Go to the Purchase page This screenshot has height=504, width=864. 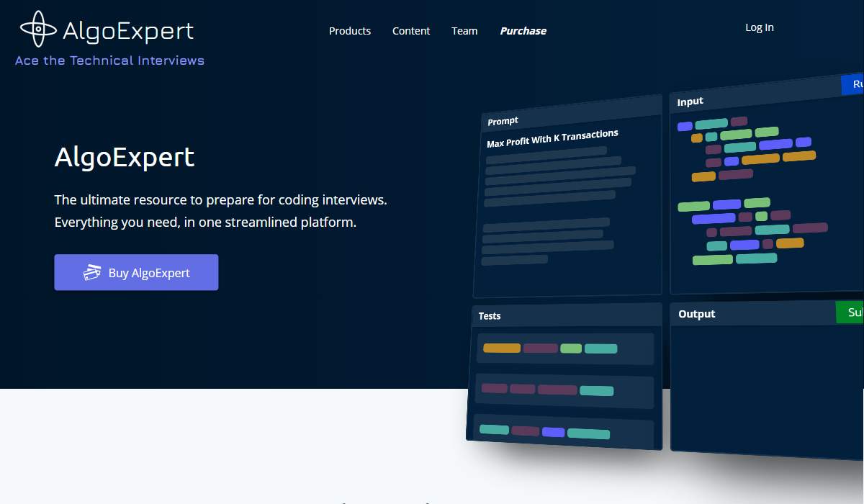pyautogui.click(x=523, y=31)
